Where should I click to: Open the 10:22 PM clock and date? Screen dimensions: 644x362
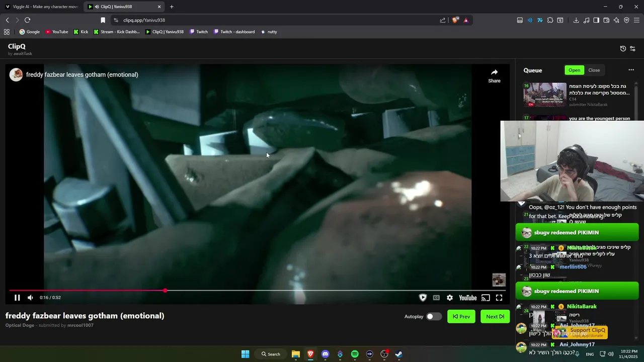click(x=629, y=354)
